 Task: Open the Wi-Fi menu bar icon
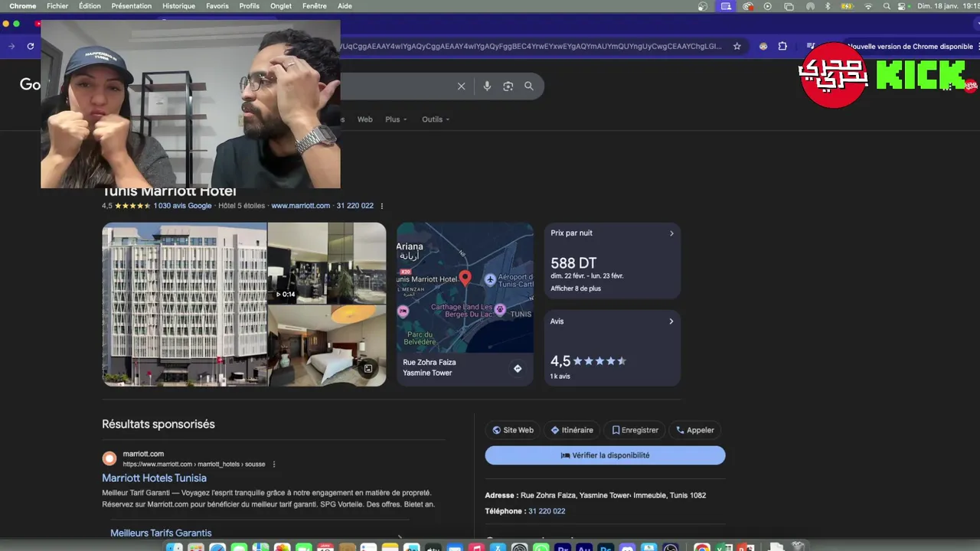[868, 6]
